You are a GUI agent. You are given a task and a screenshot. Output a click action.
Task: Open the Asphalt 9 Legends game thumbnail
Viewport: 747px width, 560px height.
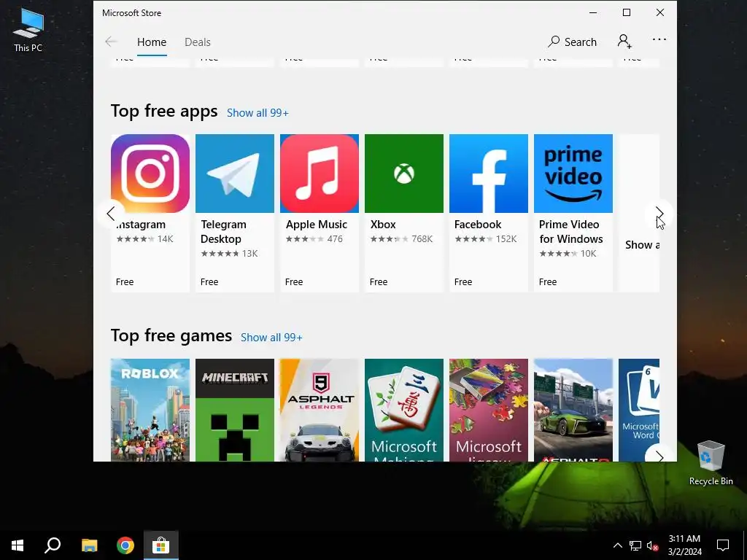tap(320, 410)
